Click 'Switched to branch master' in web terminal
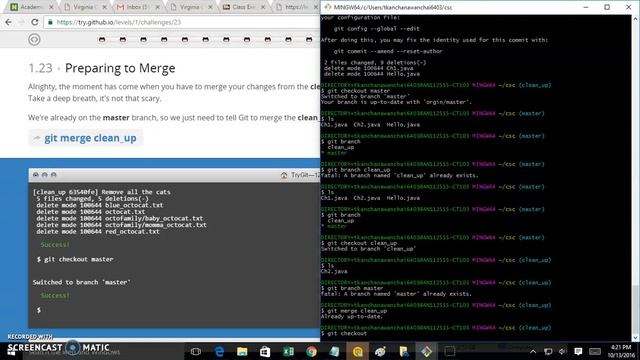The height and width of the screenshot is (360, 640). pyautogui.click(x=81, y=282)
